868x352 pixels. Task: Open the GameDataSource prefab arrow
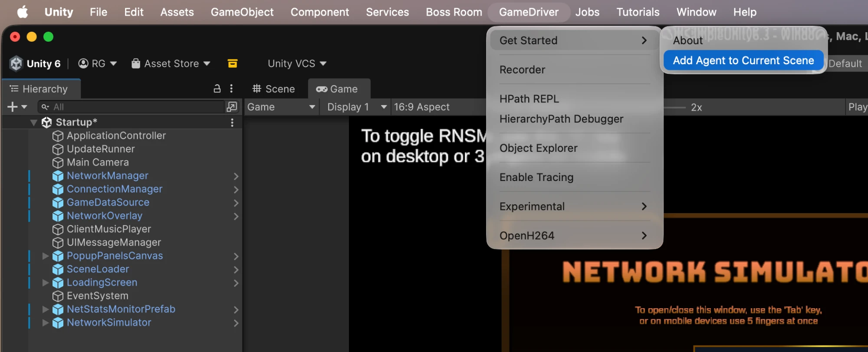tap(236, 203)
